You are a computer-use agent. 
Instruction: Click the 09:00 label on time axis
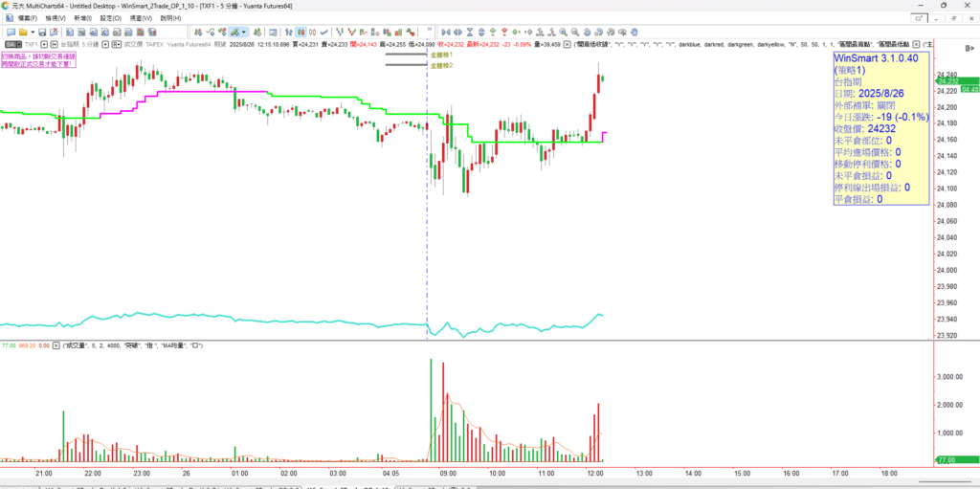pyautogui.click(x=448, y=473)
